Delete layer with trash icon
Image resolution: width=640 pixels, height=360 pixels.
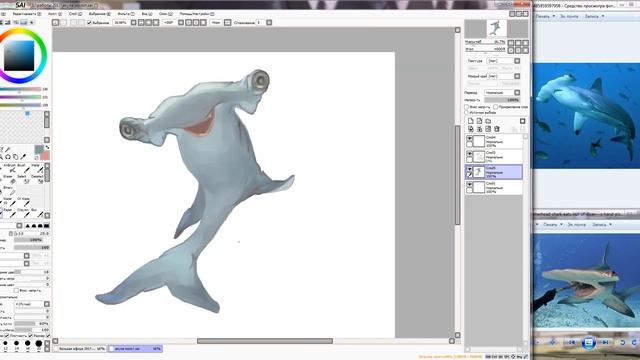(x=497, y=129)
